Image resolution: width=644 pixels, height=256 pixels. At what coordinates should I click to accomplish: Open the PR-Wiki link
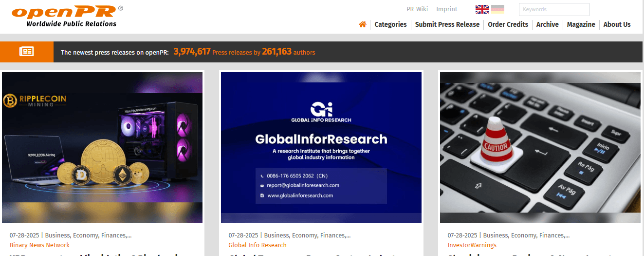[x=417, y=9]
